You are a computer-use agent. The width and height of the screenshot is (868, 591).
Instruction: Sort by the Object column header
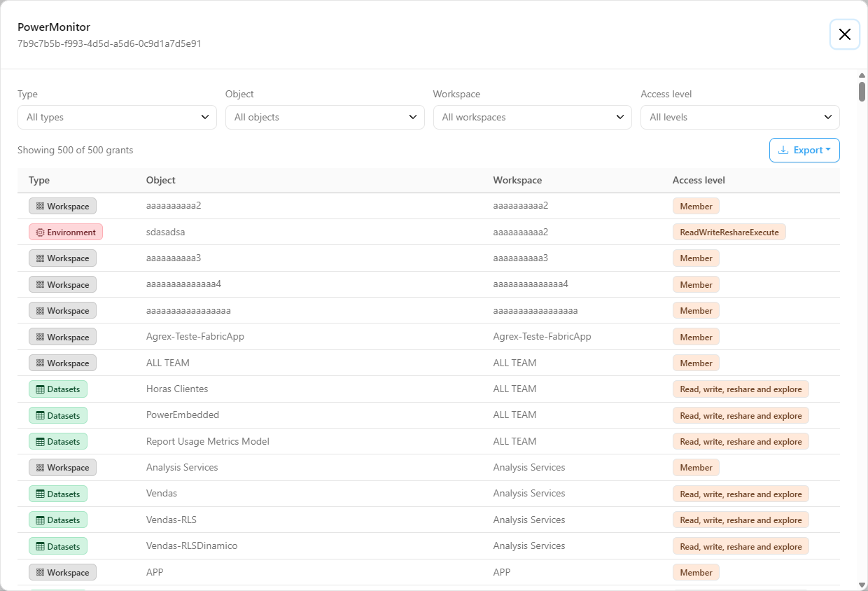click(x=161, y=180)
